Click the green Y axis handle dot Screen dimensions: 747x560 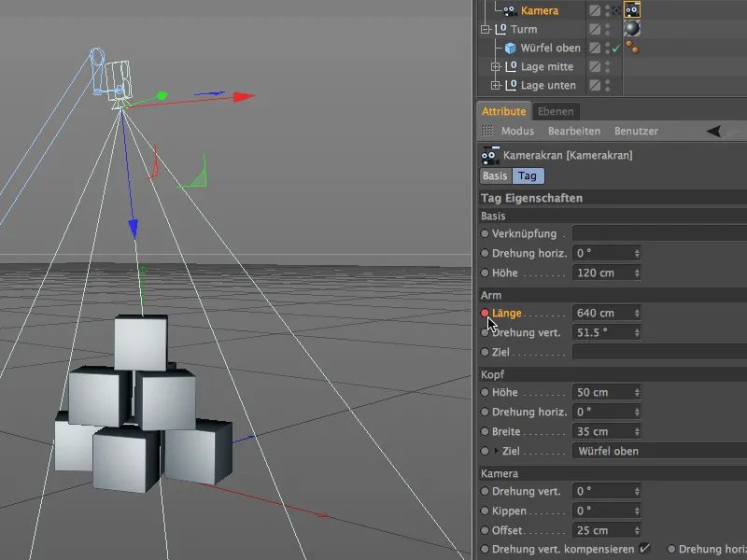click(162, 96)
